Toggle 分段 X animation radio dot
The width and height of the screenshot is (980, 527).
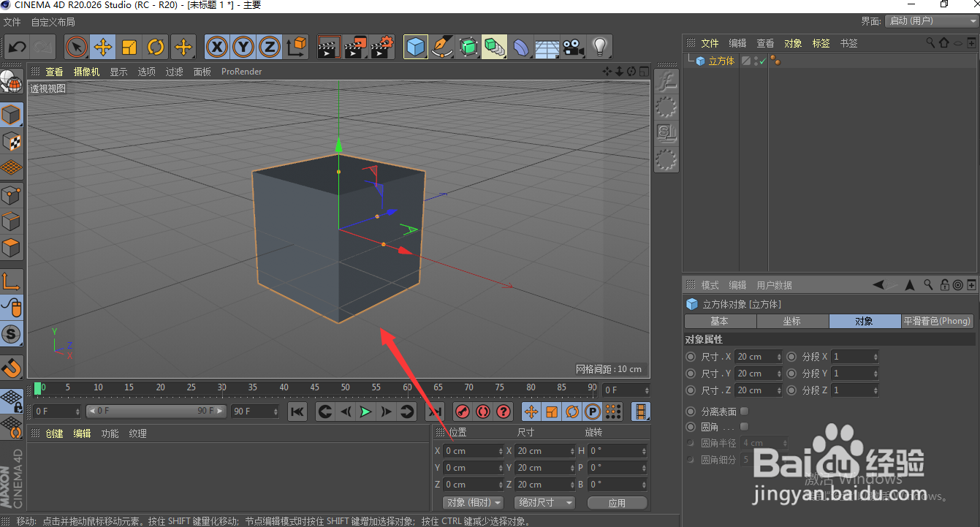click(x=791, y=357)
